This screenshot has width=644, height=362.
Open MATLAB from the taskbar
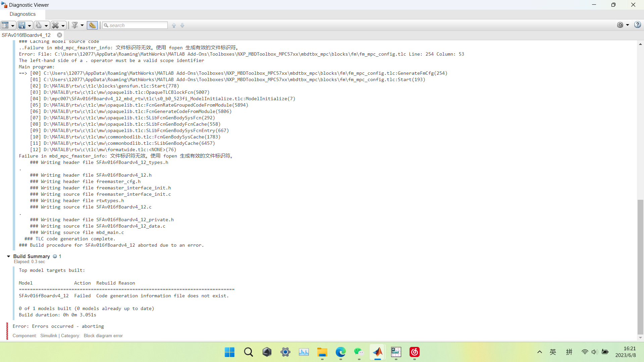tap(378, 352)
